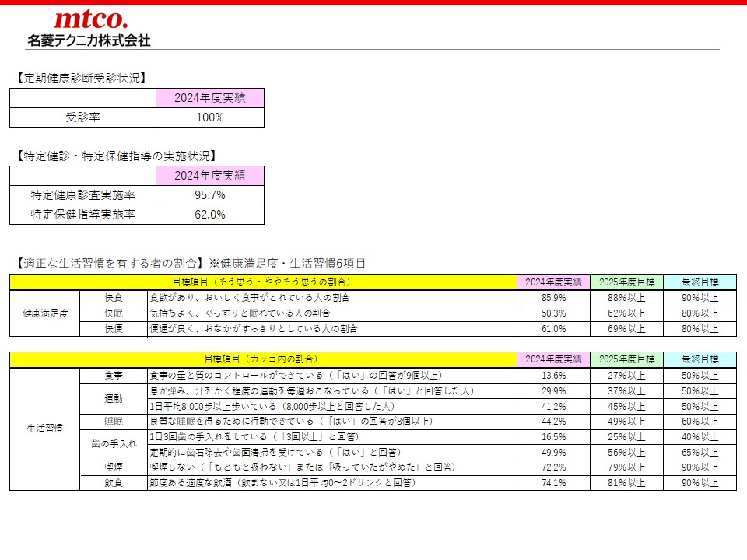Select the 【定期健康診断受診状況】 heading
The height and width of the screenshot is (560, 747).
[80, 78]
